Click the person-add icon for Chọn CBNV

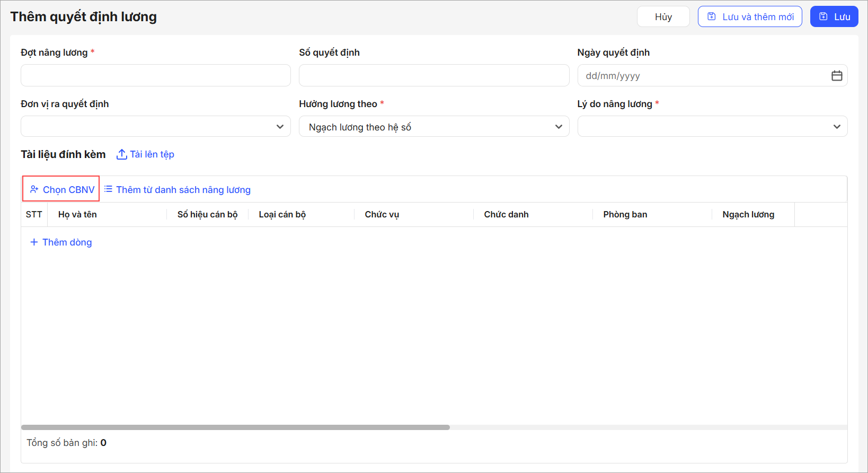click(x=34, y=189)
